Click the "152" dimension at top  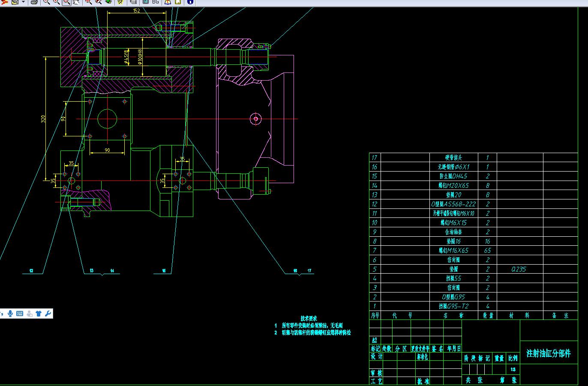coord(136,11)
